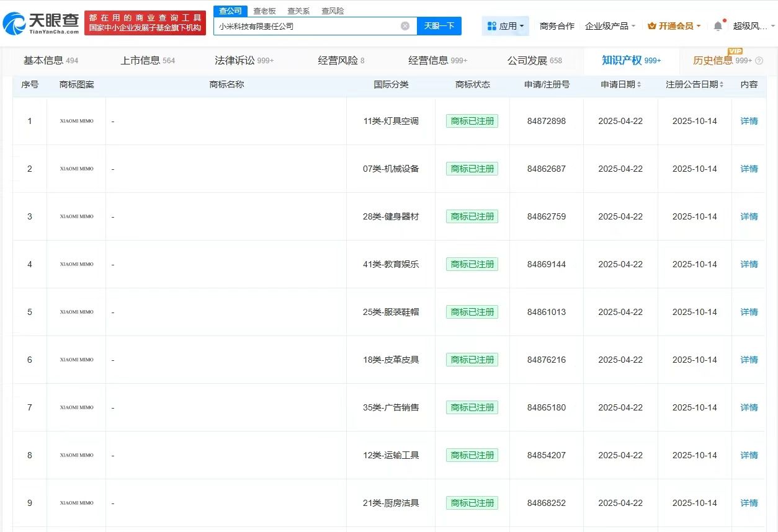Select the 查老板 search tab
The height and width of the screenshot is (532, 778).
tap(264, 11)
